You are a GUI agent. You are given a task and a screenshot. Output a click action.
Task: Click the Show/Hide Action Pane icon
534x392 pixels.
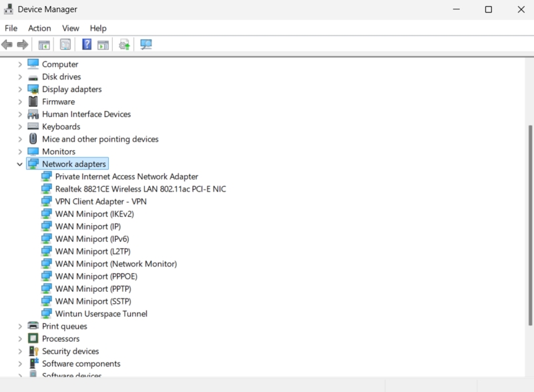pos(103,45)
